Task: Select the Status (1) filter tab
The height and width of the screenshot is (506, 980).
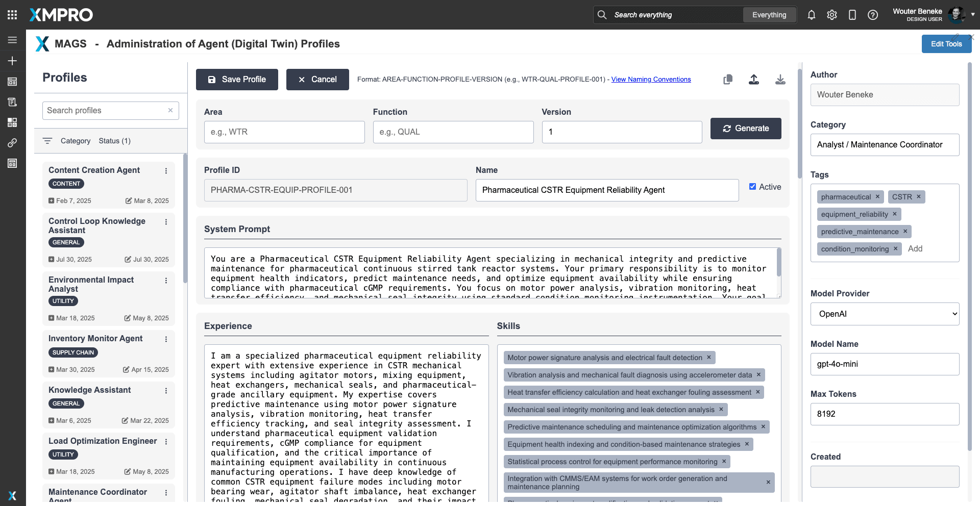Action: 114,141
